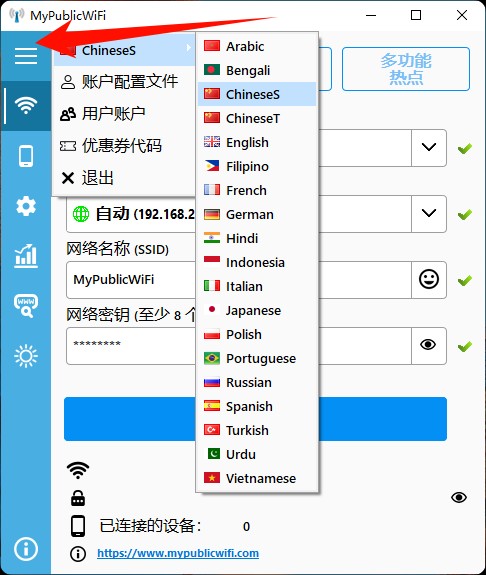
Task: Click the large blue start hotspot button
Action: coord(255,419)
